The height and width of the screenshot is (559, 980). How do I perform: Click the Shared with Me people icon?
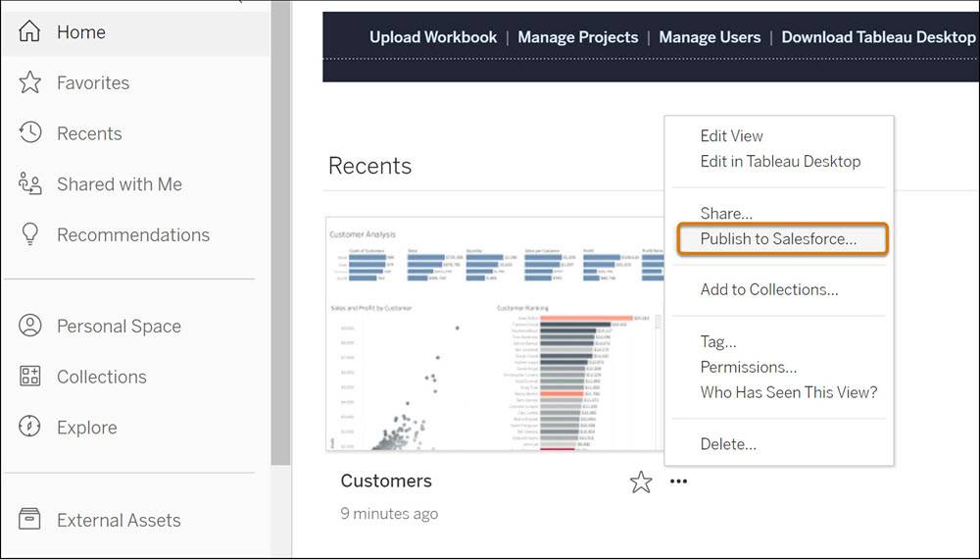(29, 183)
